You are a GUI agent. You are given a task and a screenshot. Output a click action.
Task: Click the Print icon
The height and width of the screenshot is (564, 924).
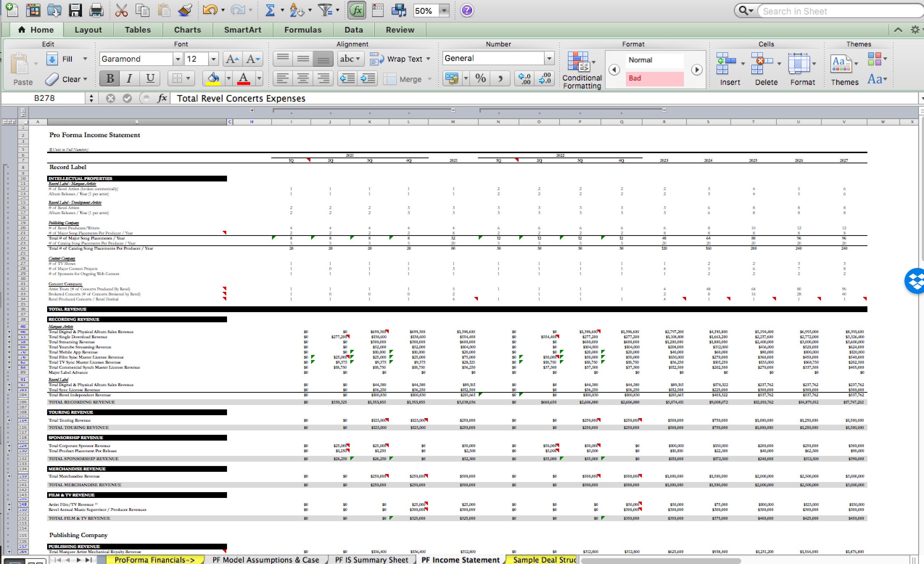(96, 10)
